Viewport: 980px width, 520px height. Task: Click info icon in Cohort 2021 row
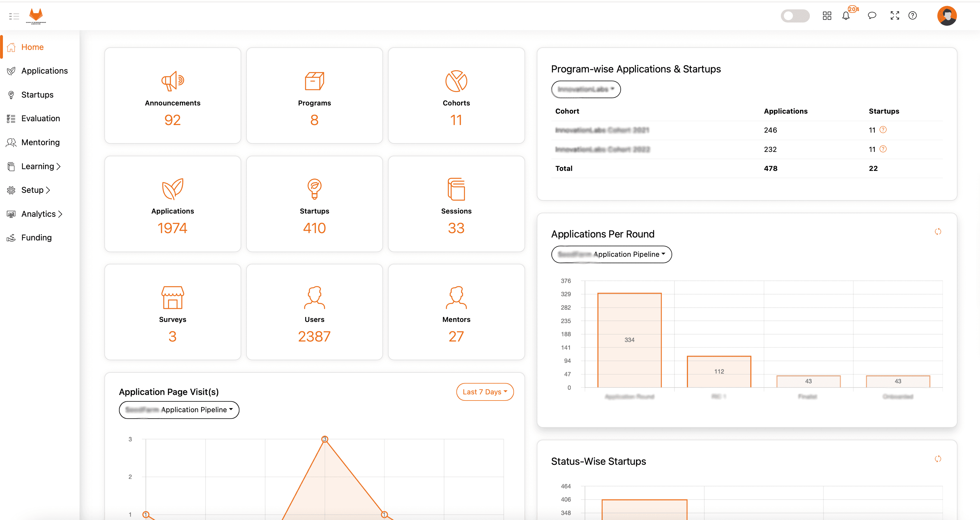point(883,130)
